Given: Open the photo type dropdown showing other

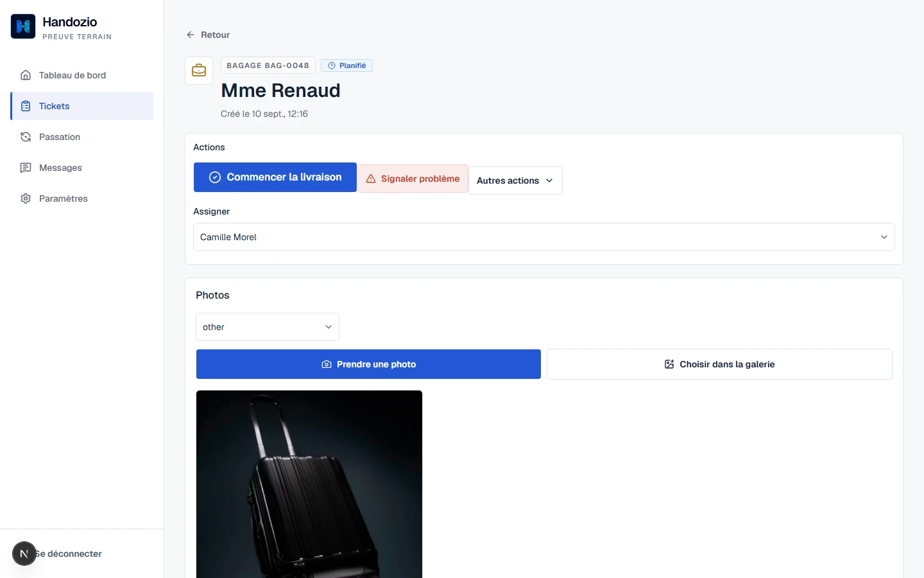Looking at the screenshot, I should 268,327.
